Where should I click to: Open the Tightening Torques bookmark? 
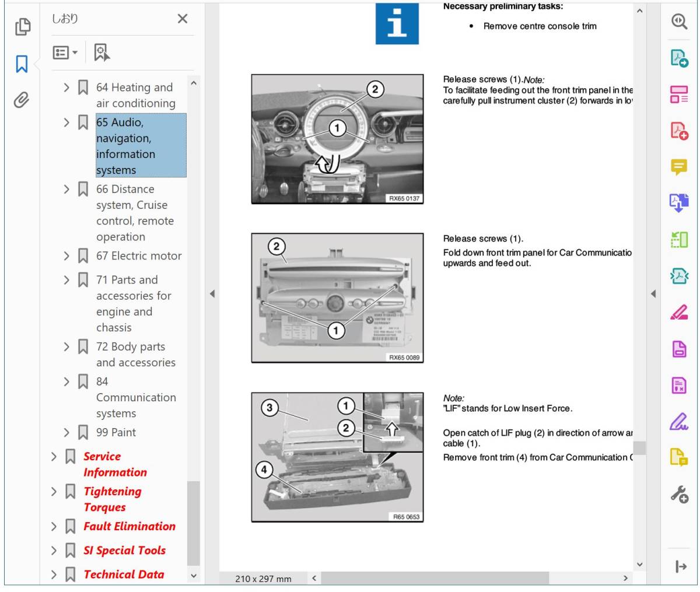(x=112, y=499)
